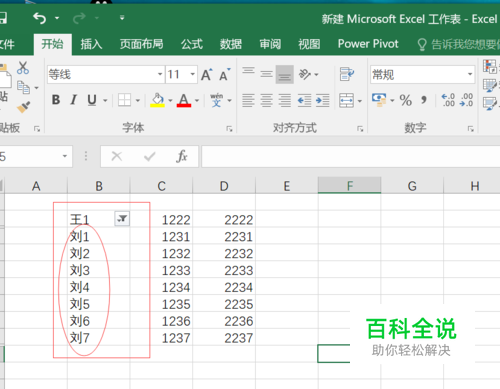Select column F header
Viewport: 500px width, 389px height.
[349, 185]
